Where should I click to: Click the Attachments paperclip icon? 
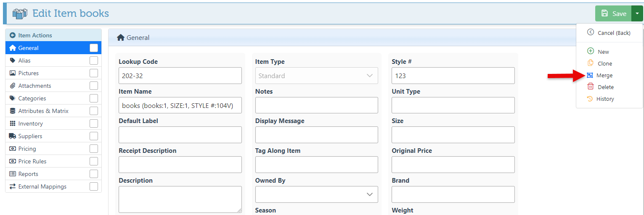coord(13,86)
